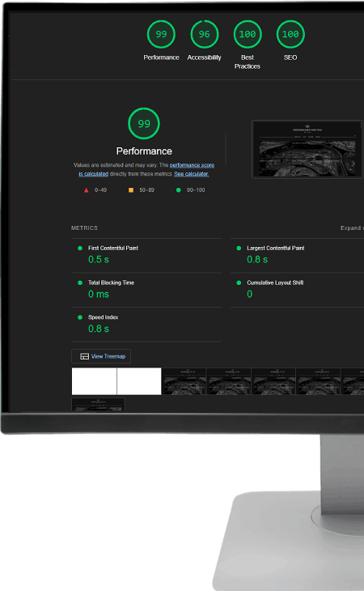Image resolution: width=364 pixels, height=591 pixels.
Task: Click the Accessibility 96 score gauge
Action: 205,34
